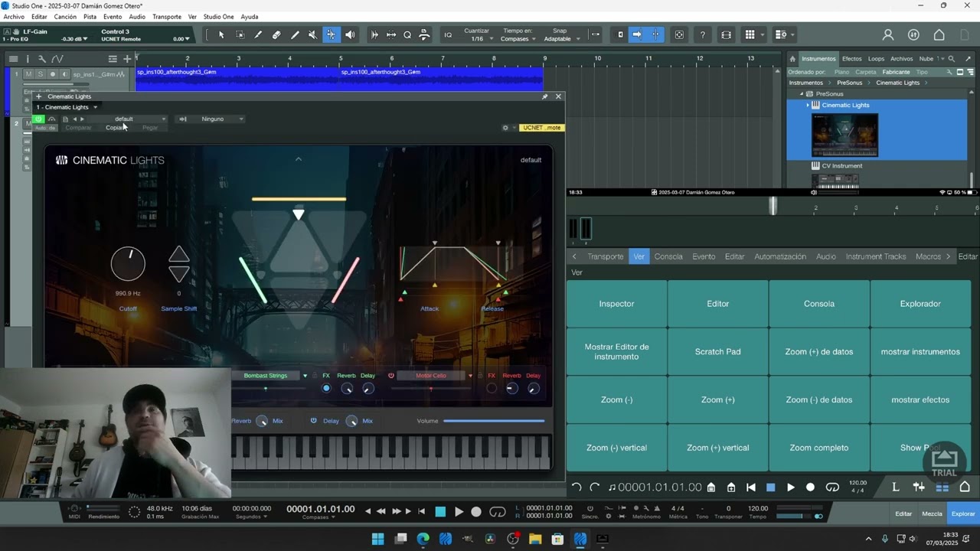Open the video player filmstrip icon

[726, 34]
